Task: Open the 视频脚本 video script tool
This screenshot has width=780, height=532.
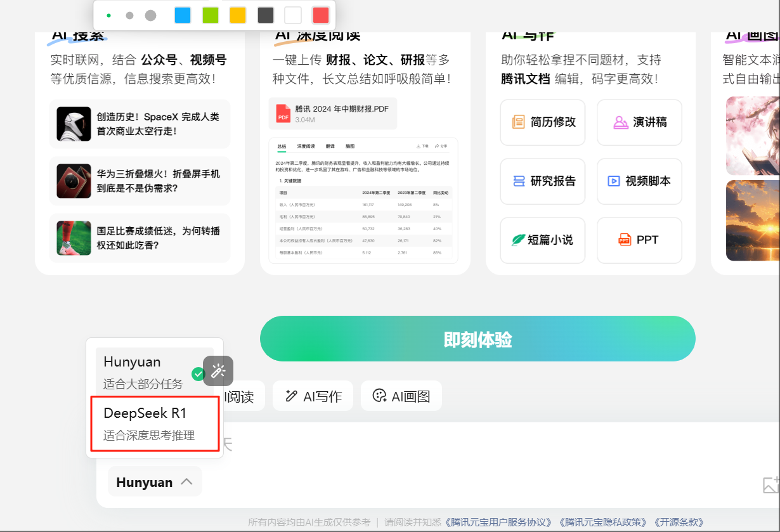Action: point(639,181)
